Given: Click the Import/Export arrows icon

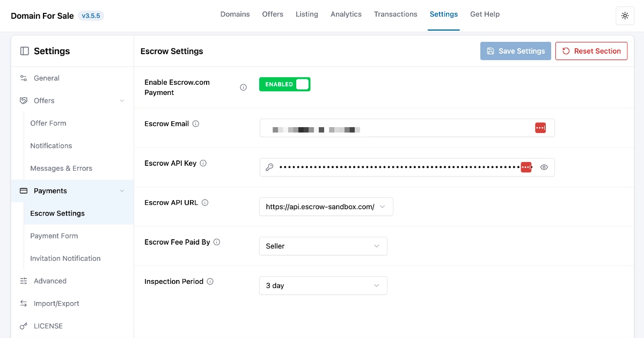Looking at the screenshot, I should [x=24, y=304].
